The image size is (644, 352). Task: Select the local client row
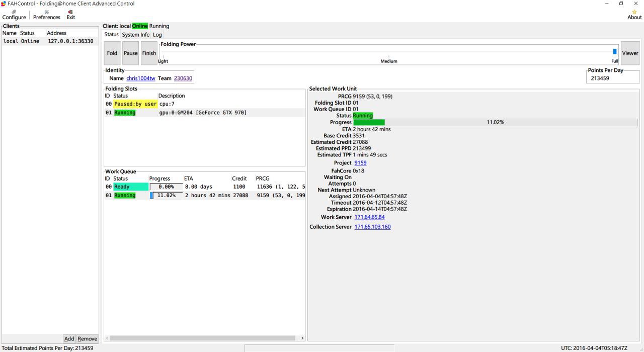click(x=50, y=41)
